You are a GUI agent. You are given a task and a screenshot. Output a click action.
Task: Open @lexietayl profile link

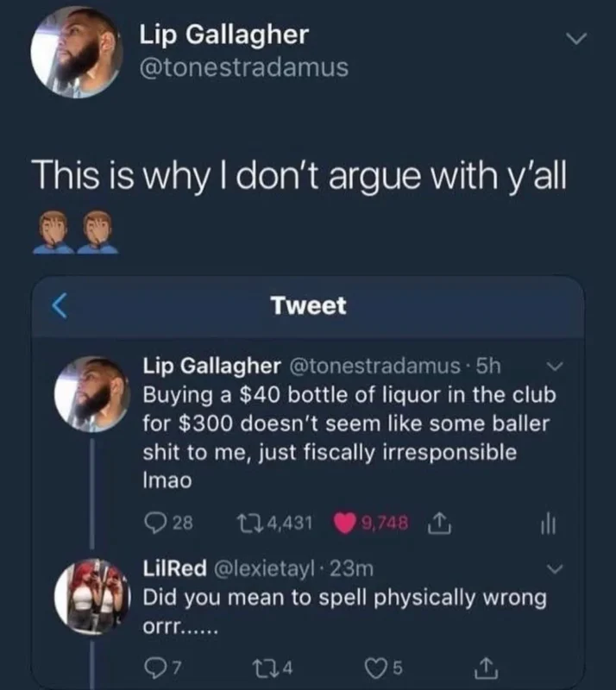coord(264,568)
